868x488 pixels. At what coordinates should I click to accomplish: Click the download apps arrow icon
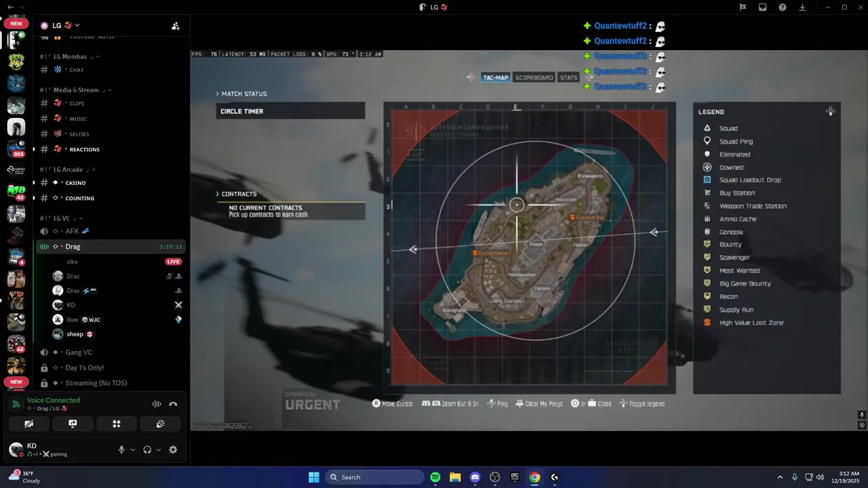click(802, 7)
